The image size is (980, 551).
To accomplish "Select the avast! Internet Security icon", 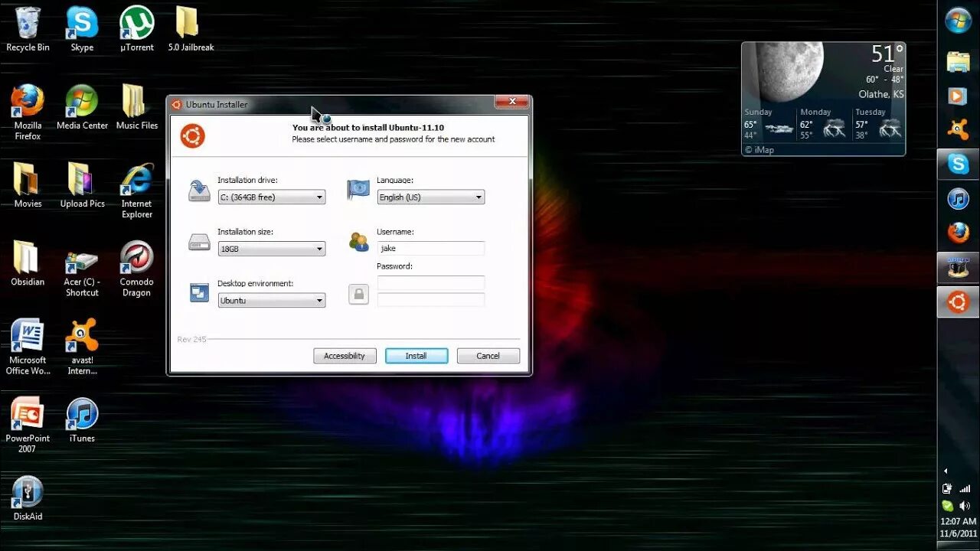I will point(82,347).
